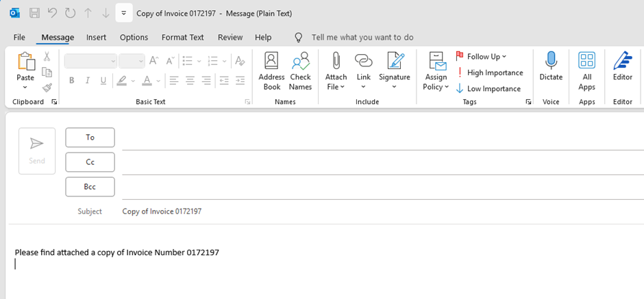Expand the Attach File dropdown

[x=336, y=86]
